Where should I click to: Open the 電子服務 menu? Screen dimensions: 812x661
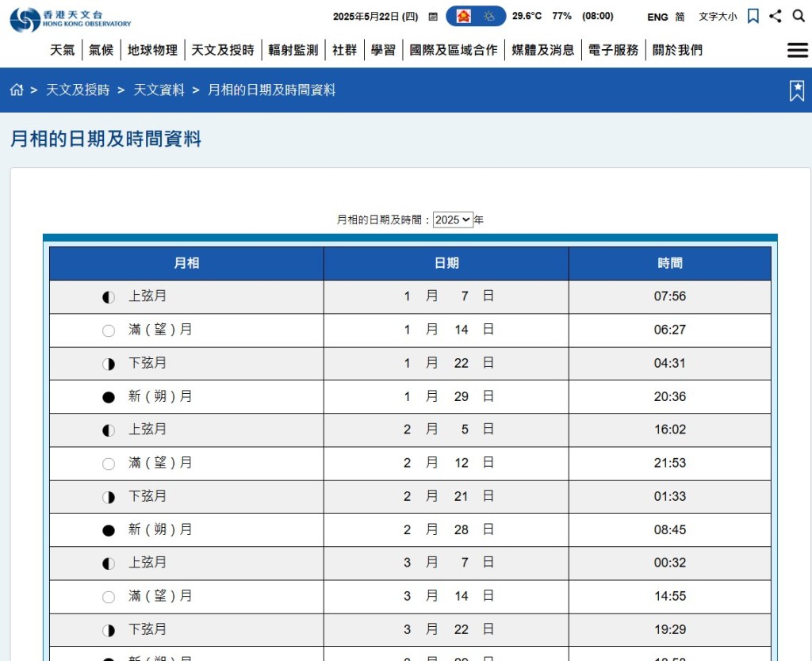613,50
